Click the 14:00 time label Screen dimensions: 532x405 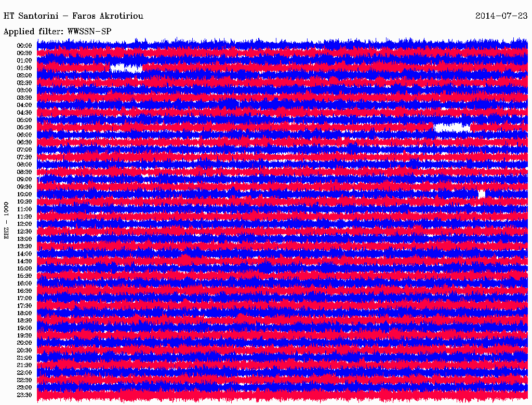[24, 254]
